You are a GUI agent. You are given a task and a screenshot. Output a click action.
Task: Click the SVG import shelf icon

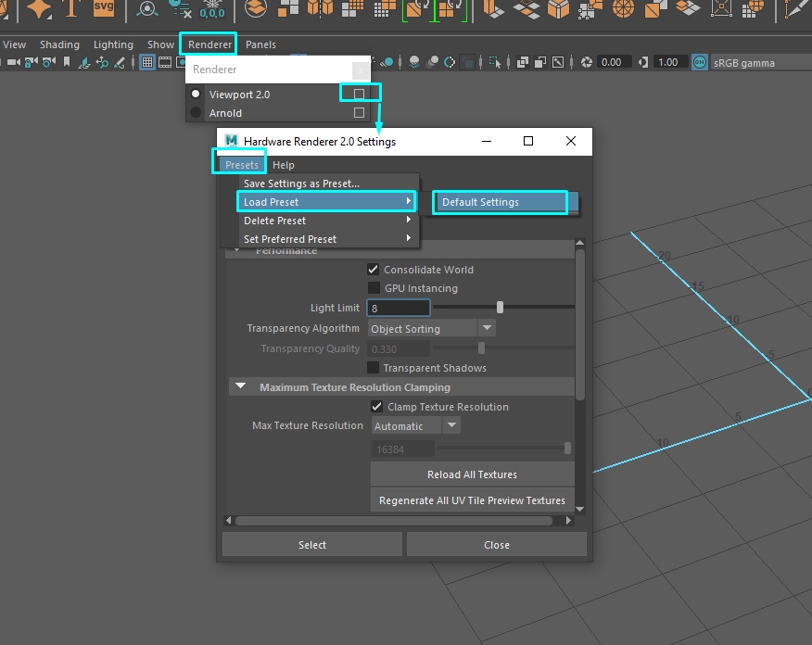(104, 8)
